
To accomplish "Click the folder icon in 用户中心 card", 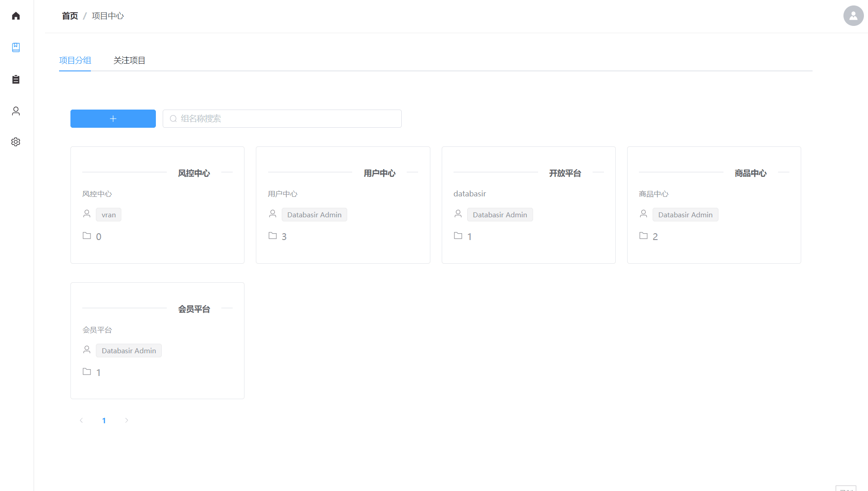I will coord(273,235).
